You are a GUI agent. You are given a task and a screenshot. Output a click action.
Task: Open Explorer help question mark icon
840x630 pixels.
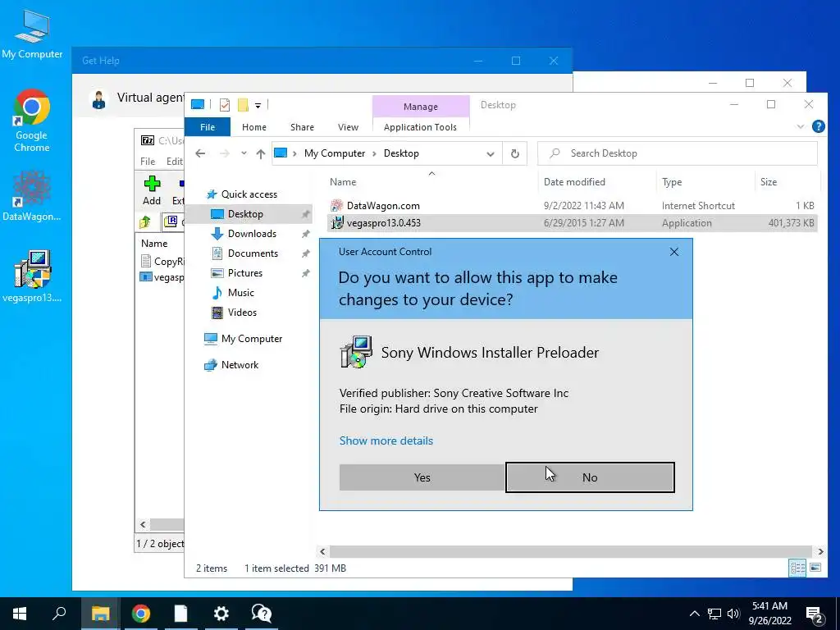click(818, 126)
